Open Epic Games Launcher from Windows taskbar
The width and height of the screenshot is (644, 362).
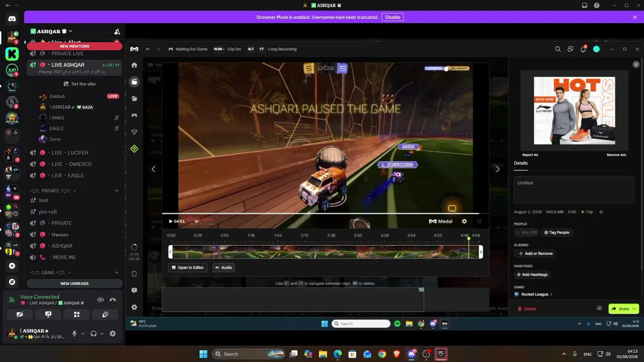tap(441, 354)
